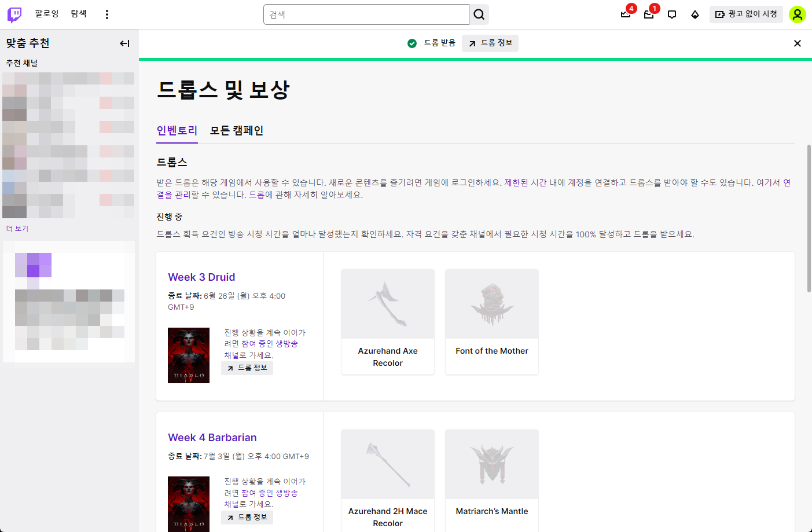Close the drop received banner
The height and width of the screenshot is (532, 812).
798,43
